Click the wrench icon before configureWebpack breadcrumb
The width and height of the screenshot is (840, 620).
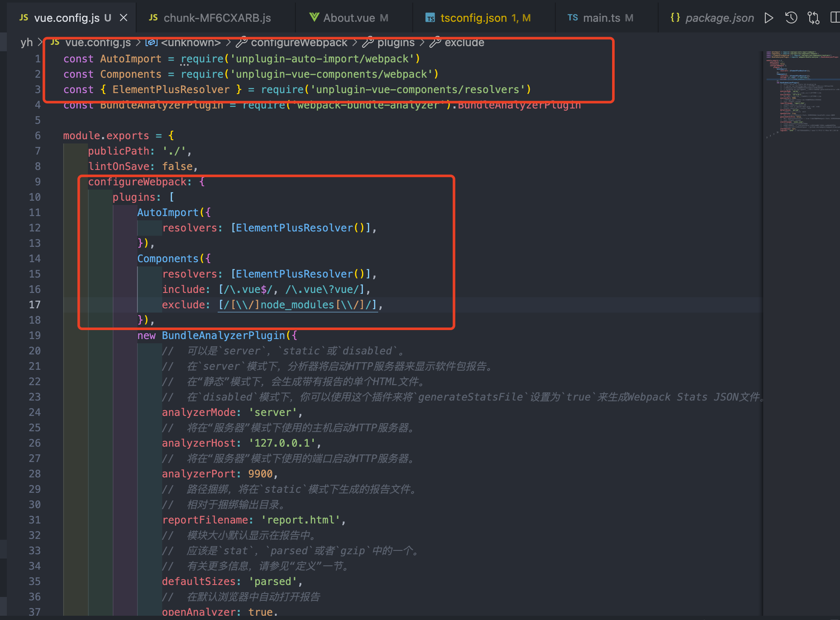tap(242, 42)
